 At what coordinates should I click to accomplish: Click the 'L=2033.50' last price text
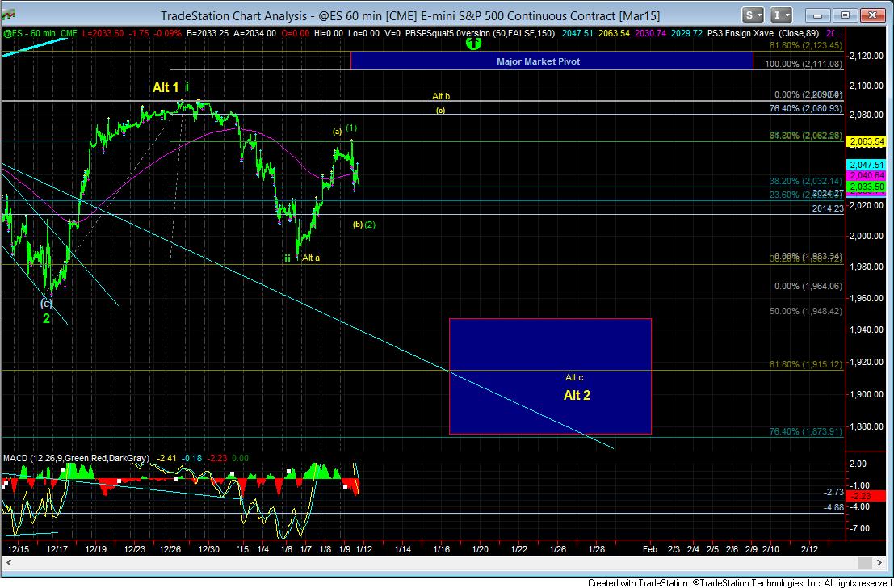103,34
